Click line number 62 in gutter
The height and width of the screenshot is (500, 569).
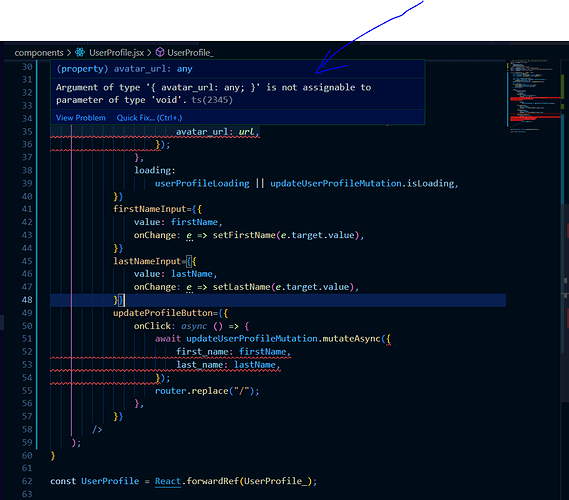(27, 481)
